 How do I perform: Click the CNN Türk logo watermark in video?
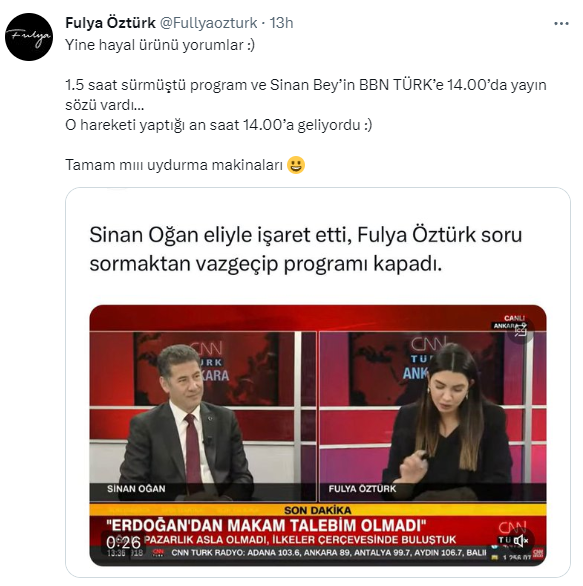tap(512, 533)
